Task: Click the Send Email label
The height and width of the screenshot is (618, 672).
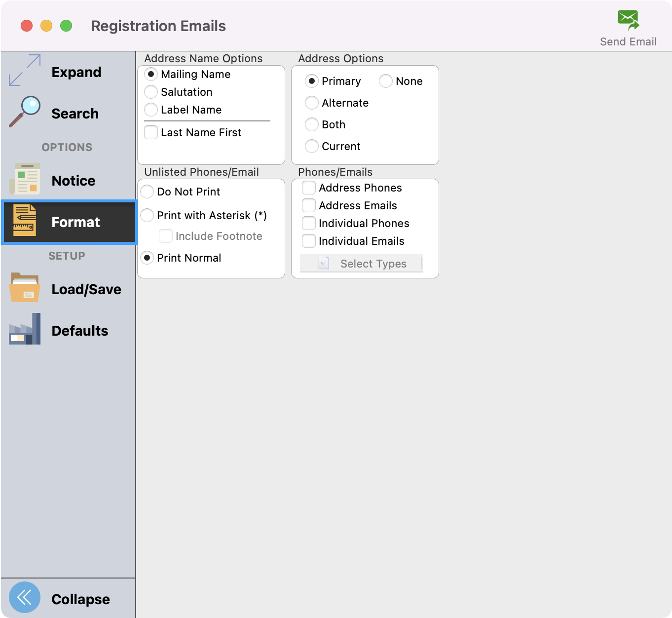Action: tap(628, 42)
